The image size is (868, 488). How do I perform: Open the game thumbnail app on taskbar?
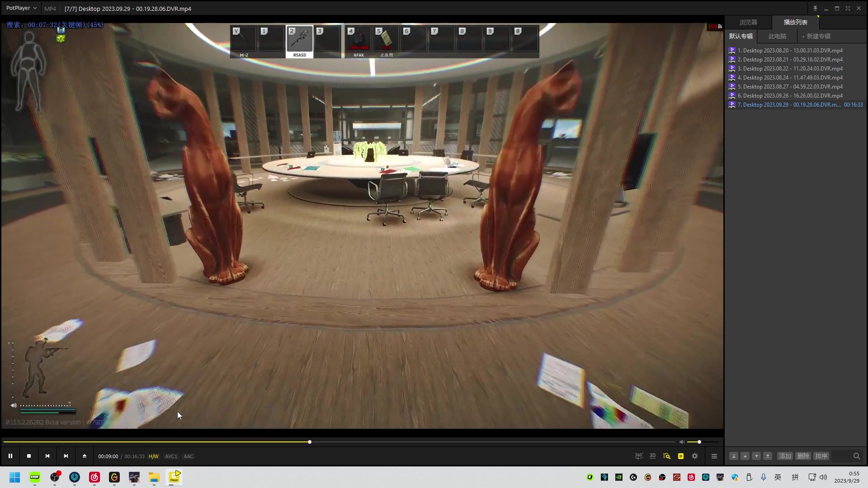[x=134, y=477]
